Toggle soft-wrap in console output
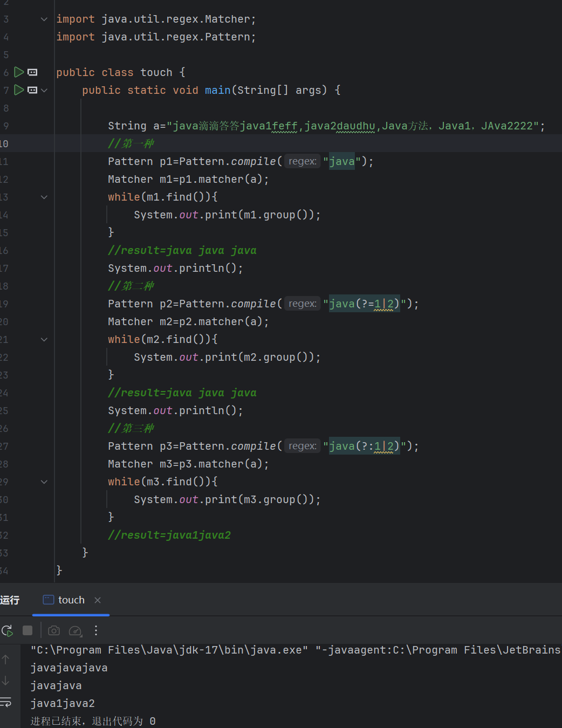This screenshot has height=728, width=562. (x=5, y=702)
